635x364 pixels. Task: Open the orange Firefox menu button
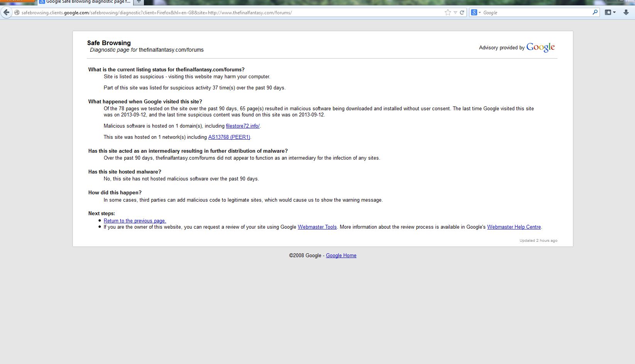click(x=17, y=1)
